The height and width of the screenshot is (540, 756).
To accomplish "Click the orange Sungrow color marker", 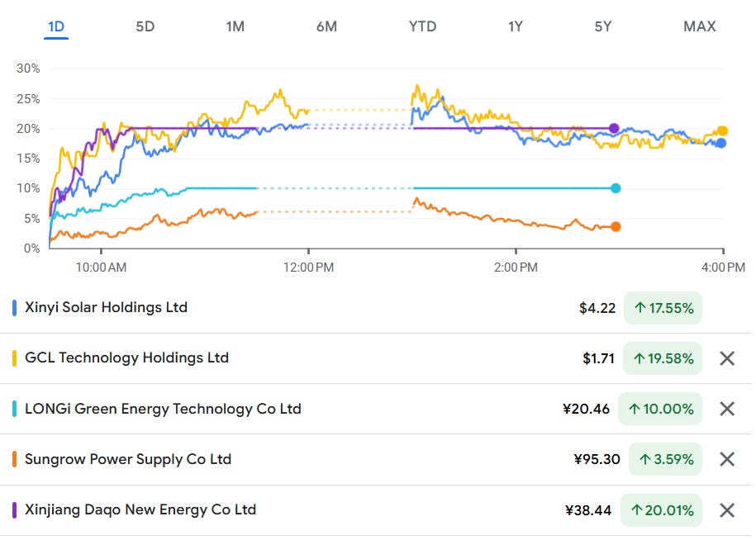I will click(x=15, y=459).
